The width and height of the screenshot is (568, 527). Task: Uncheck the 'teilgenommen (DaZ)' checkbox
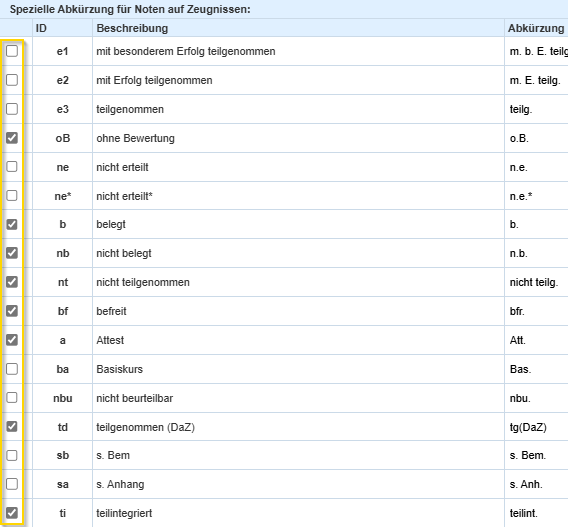(12, 427)
